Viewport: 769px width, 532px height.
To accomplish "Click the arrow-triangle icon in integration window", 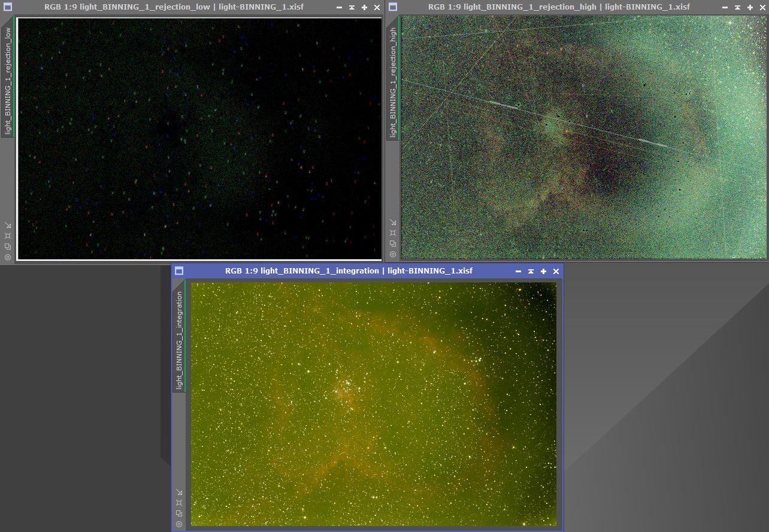I will pos(179,492).
